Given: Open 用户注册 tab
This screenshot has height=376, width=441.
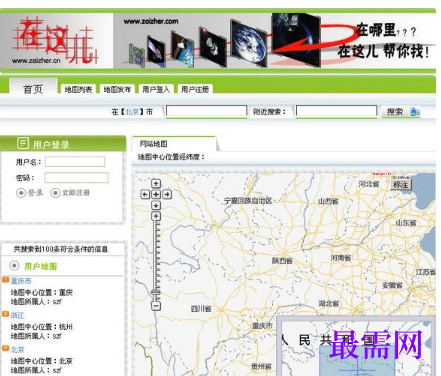Looking at the screenshot, I should pos(195,89).
